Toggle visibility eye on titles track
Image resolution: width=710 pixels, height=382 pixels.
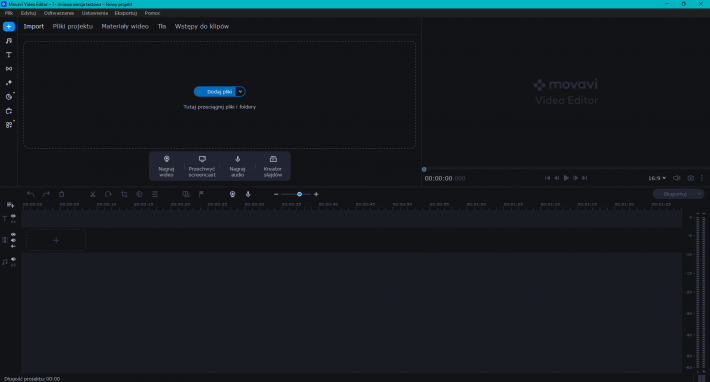(x=13, y=216)
